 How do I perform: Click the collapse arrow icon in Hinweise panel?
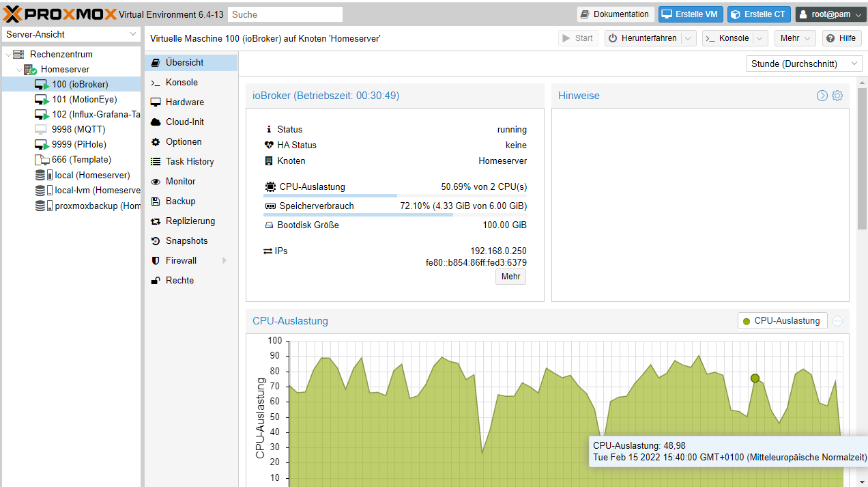pos(822,96)
